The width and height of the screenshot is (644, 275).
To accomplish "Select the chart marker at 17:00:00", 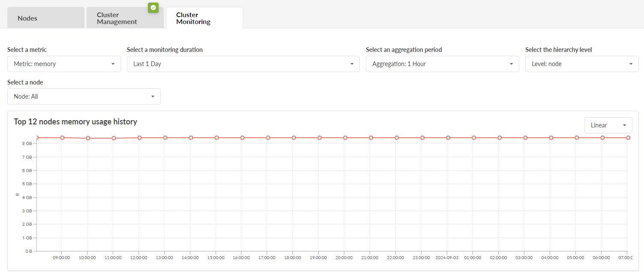I will pyautogui.click(x=268, y=138).
